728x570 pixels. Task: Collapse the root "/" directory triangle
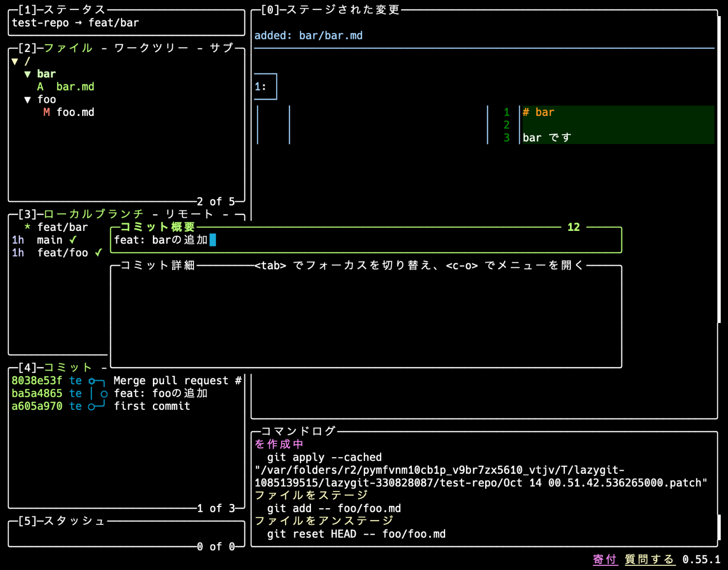[15, 61]
